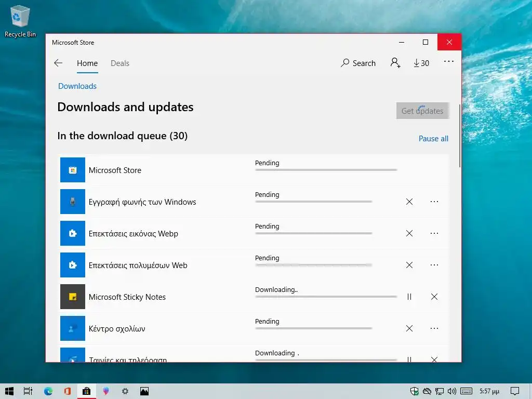Click the Microsoft Sticky Notes icon tile
532x399 pixels.
coord(73,297)
